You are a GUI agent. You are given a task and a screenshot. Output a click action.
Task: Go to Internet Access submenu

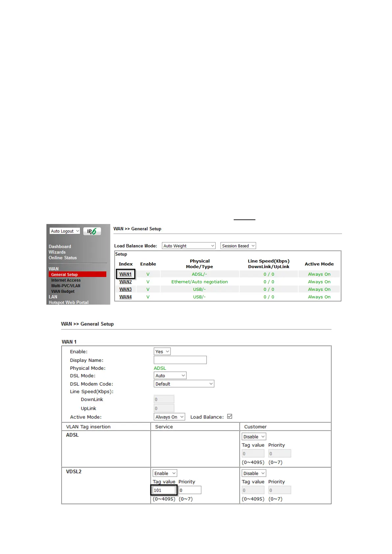tap(66, 280)
